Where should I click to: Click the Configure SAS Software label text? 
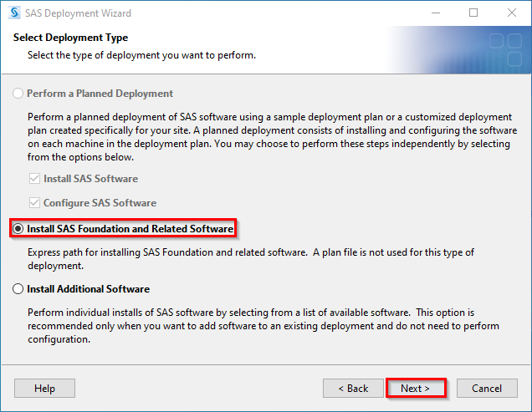(100, 203)
